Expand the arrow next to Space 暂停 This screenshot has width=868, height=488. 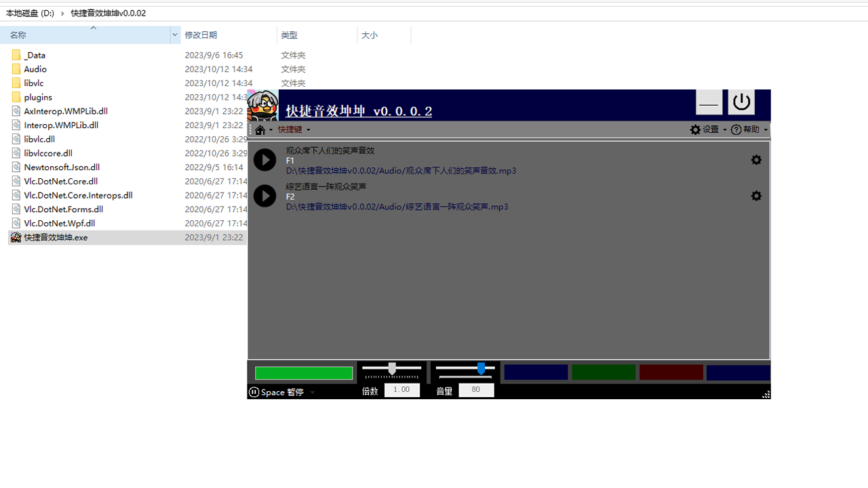tap(313, 392)
